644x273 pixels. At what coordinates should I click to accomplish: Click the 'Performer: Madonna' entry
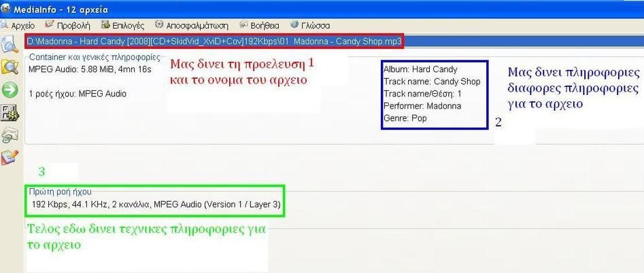pos(422,106)
